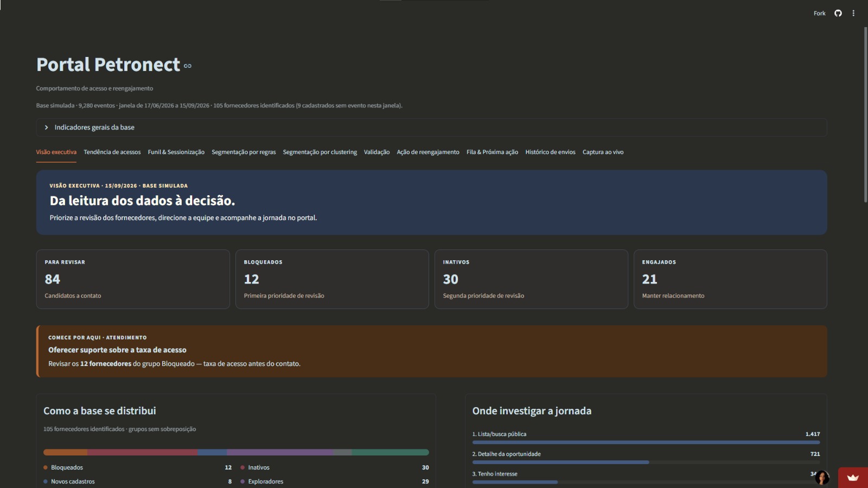The height and width of the screenshot is (488, 868).
Task: Click the Detalhe da oportunidade progress bar
Action: 646,463
